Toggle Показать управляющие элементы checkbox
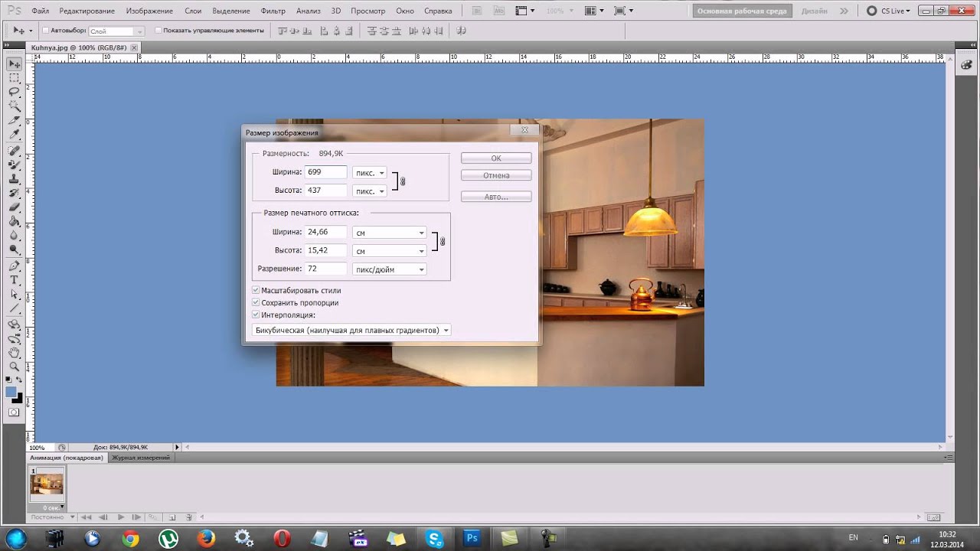 [158, 31]
